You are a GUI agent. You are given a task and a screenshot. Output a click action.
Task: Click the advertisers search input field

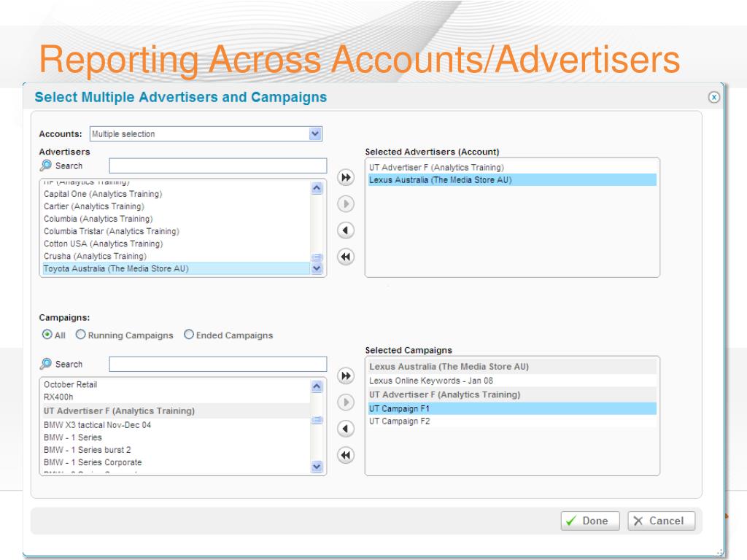point(217,166)
